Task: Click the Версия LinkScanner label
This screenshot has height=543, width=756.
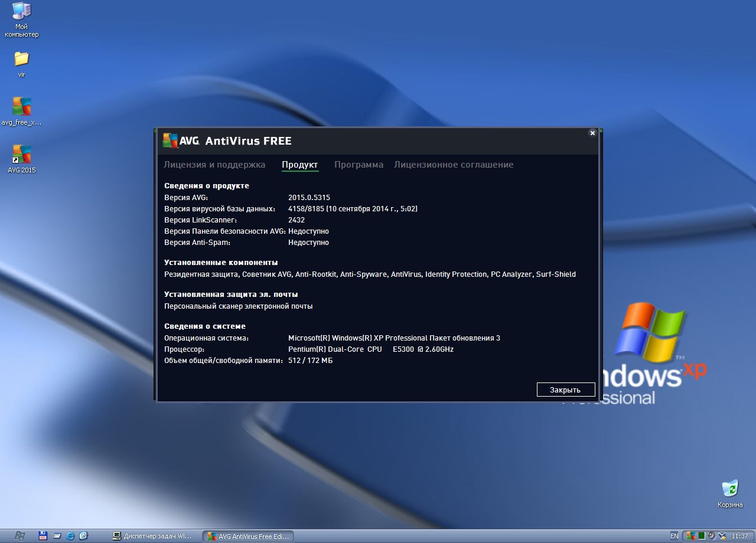Action: click(x=200, y=220)
